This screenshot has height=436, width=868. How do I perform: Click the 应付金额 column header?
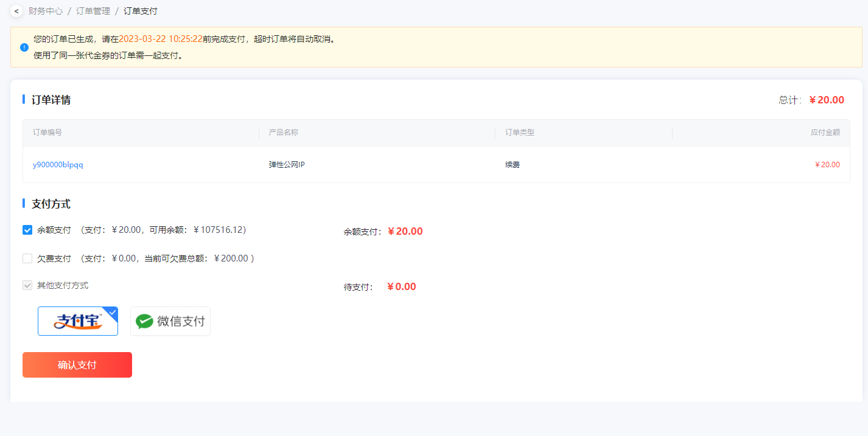click(825, 132)
